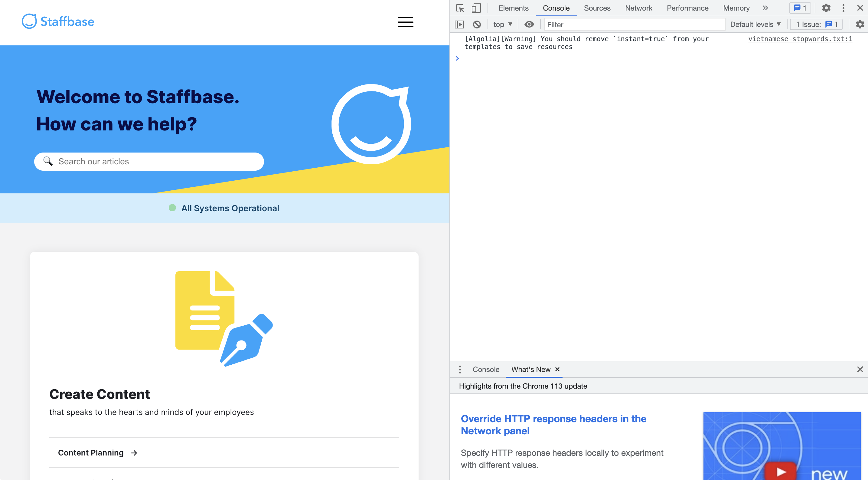Open the Default levels dropdown

pyautogui.click(x=755, y=25)
